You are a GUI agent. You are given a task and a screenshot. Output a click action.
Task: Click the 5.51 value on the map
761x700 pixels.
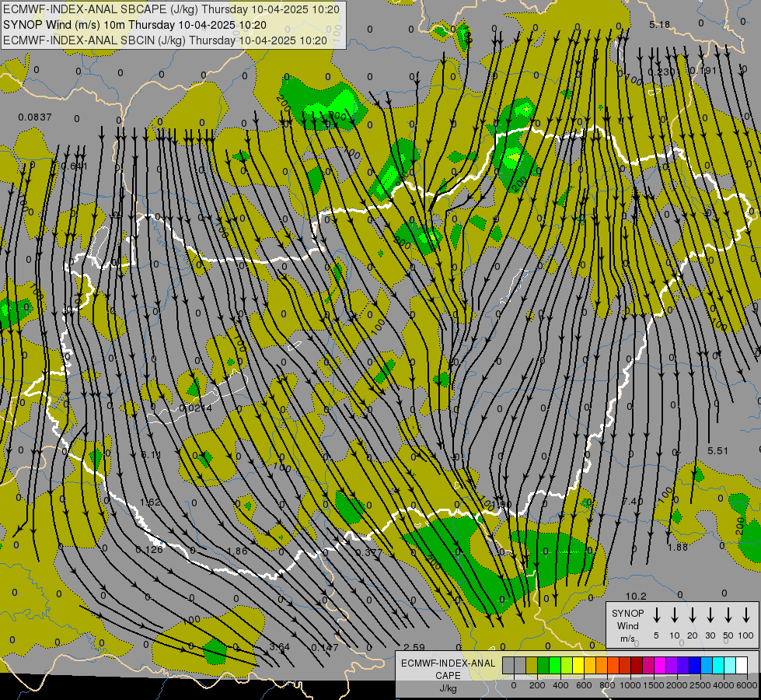(x=717, y=451)
